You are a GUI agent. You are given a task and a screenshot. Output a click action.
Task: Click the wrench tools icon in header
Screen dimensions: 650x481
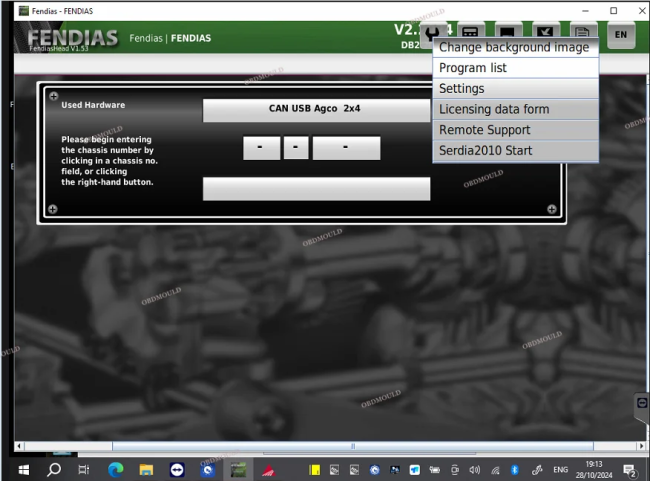[x=431, y=33]
